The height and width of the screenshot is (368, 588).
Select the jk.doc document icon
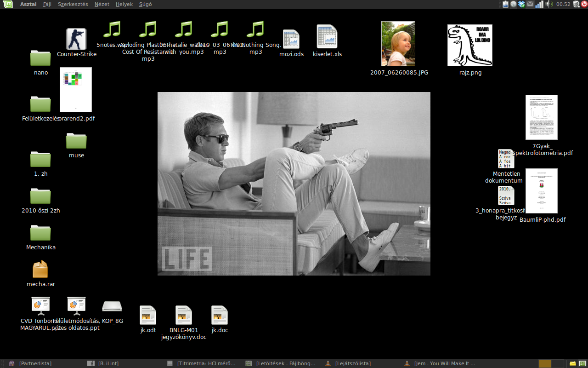(x=220, y=315)
